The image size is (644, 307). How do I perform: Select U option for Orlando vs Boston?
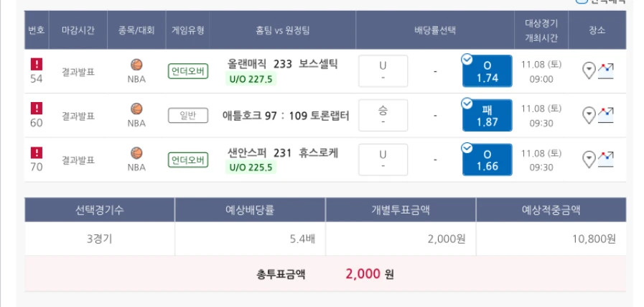(x=383, y=71)
